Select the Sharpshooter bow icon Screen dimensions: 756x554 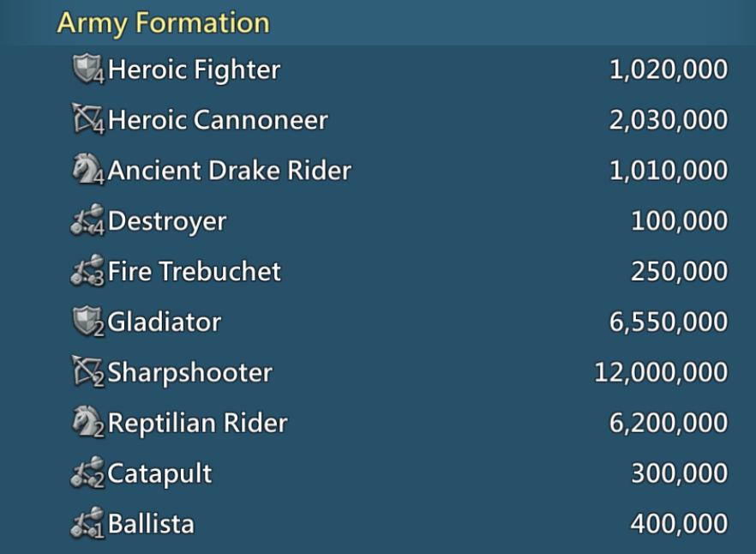point(87,371)
